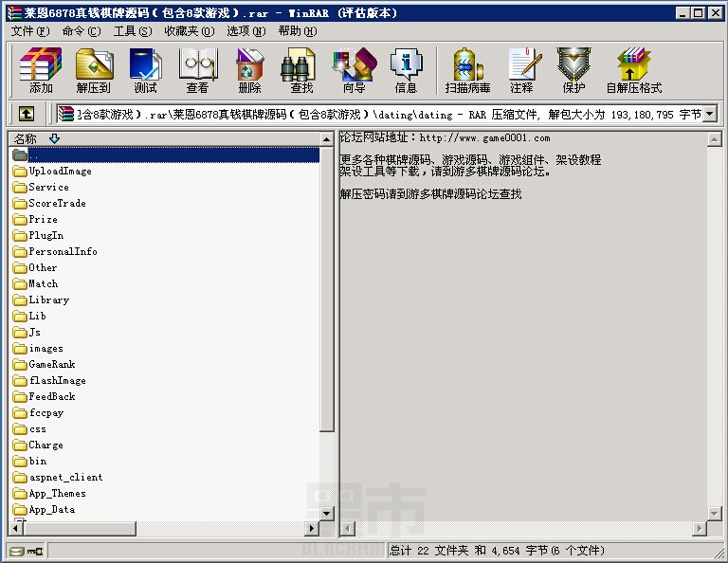
Task: Click file list horizontal scrollbar thumb
Action: pyautogui.click(x=80, y=528)
